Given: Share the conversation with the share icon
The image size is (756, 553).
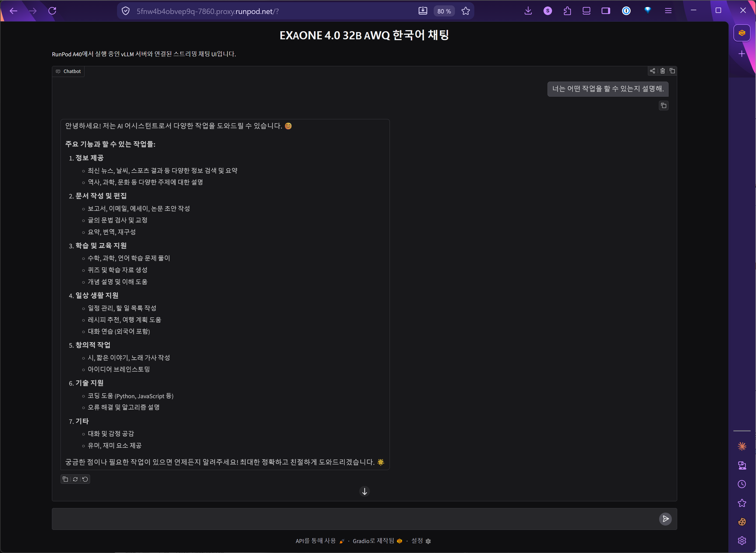Looking at the screenshot, I should click(652, 71).
